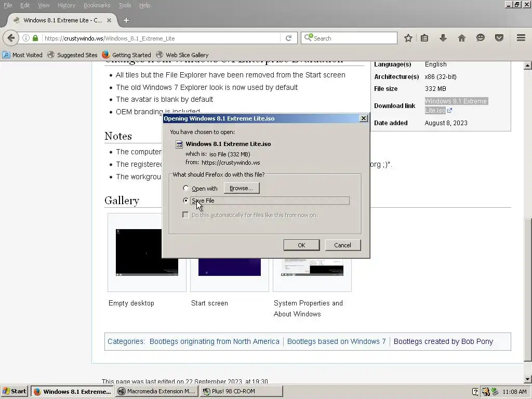Screen dimensions: 532x399
Task: Close the Windows 8.1 Extreme Lite tab
Action: tap(109, 20)
